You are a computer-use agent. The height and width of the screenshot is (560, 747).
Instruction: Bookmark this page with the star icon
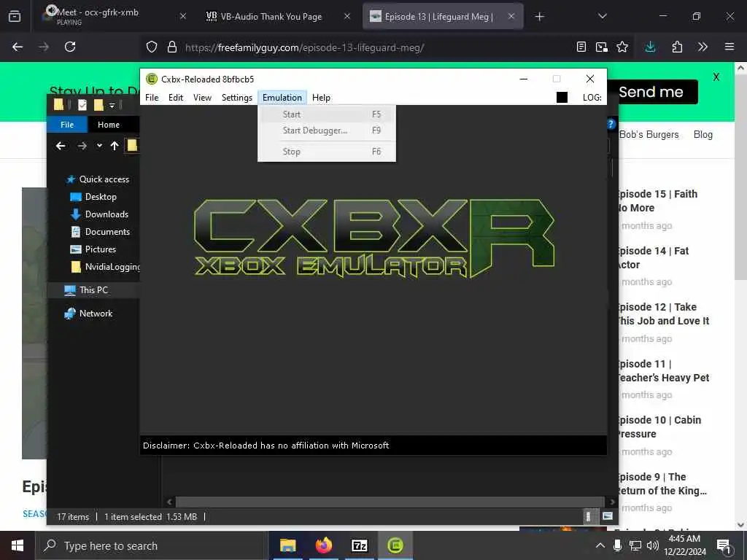622,47
